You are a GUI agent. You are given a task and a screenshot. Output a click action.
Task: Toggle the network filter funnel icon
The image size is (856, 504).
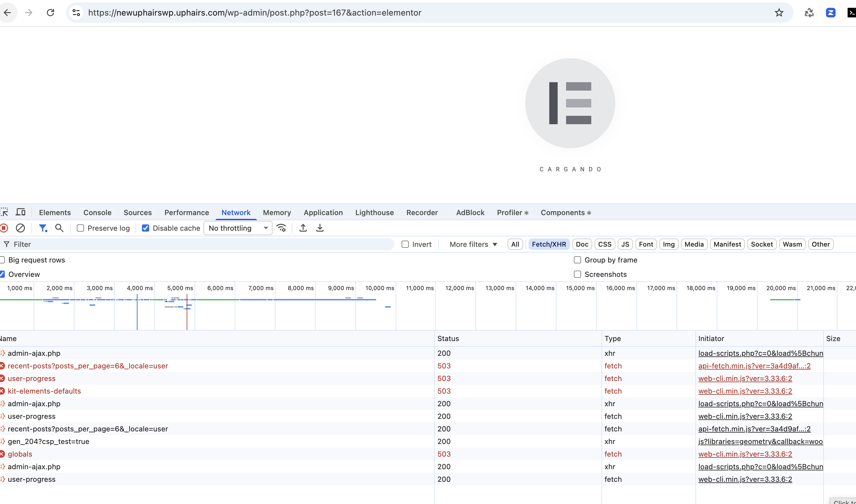coord(42,228)
